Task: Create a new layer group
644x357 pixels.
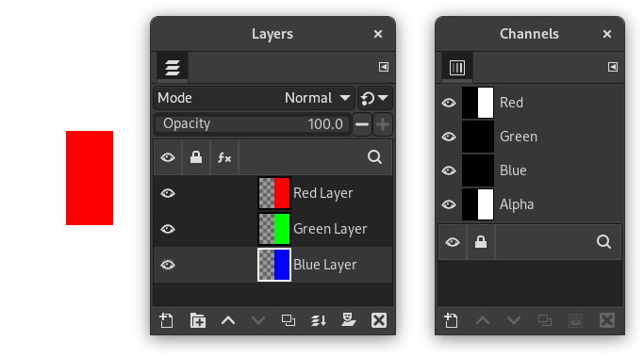Action: coord(198,320)
